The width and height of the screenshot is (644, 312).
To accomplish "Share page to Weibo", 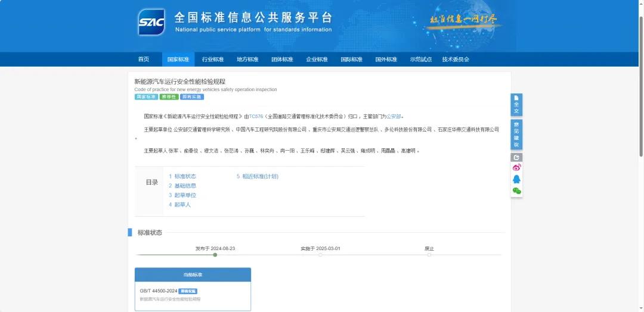I will click(x=516, y=167).
